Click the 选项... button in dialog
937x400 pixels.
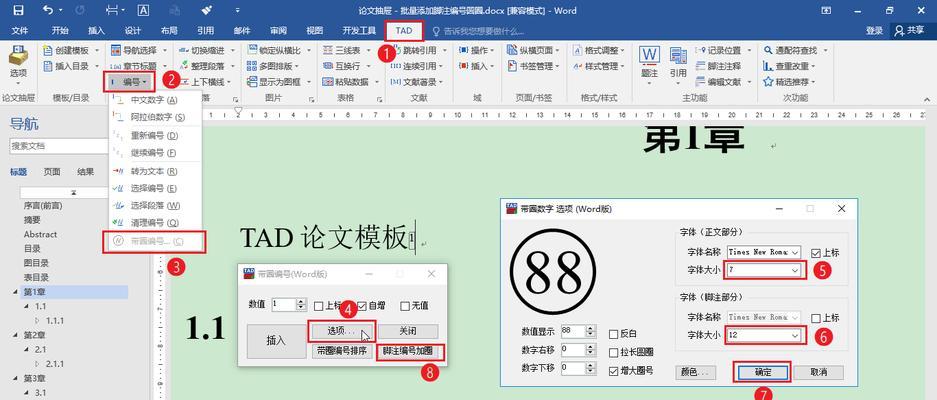[341, 331]
